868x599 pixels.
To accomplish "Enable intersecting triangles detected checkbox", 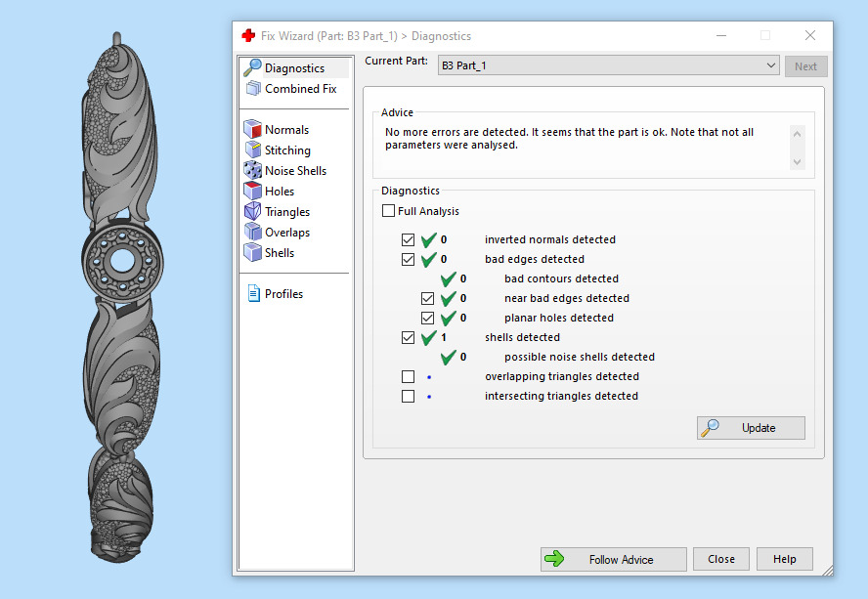I will (408, 397).
